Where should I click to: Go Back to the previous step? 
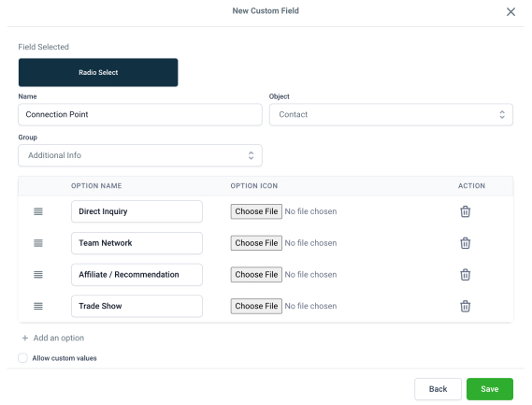point(438,389)
